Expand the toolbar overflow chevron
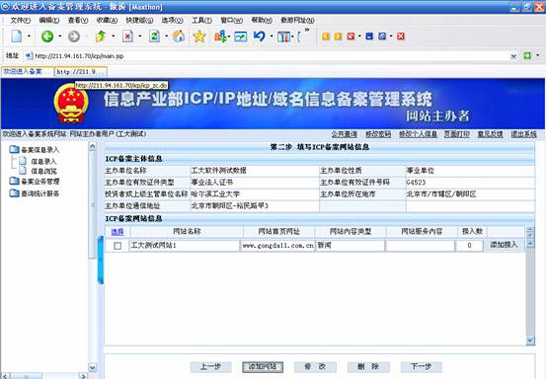This screenshot has height=379, width=546. pyautogui.click(x=307, y=30)
